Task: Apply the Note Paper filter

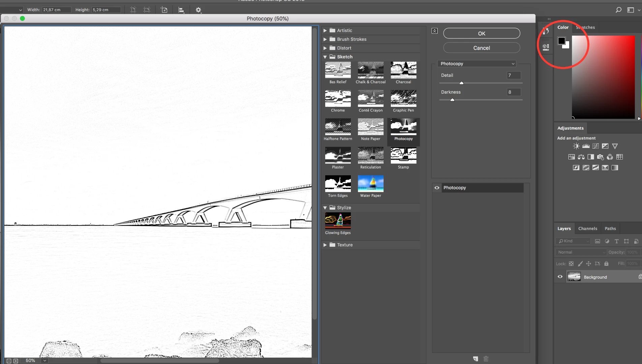Action: (x=370, y=127)
